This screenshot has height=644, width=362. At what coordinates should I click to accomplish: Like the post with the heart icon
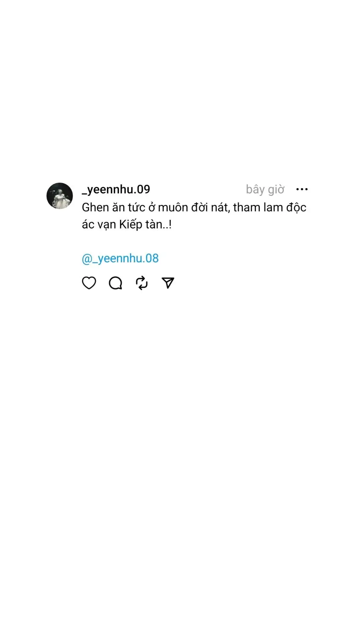click(x=89, y=283)
